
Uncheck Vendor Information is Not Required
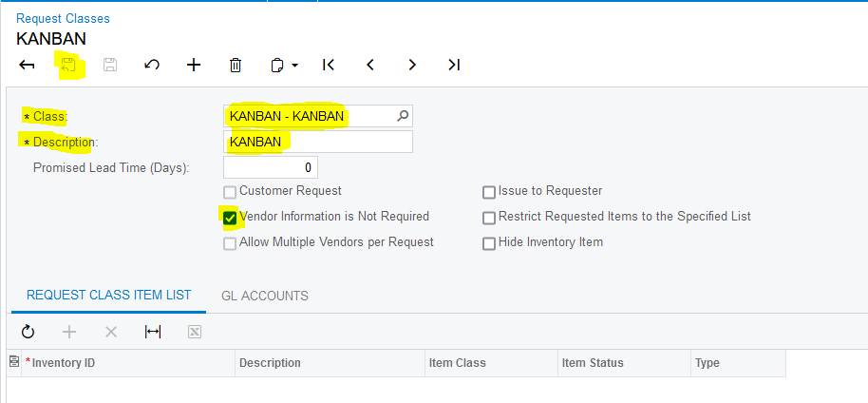[x=230, y=217]
